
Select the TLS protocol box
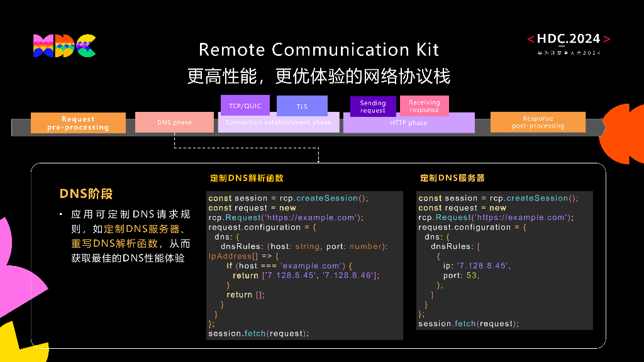303,106
